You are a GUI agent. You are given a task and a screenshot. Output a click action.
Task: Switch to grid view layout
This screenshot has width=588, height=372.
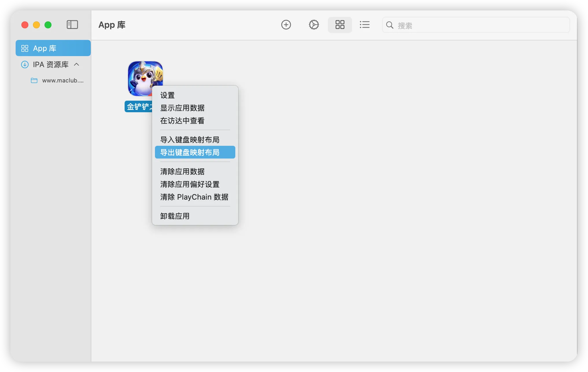340,25
